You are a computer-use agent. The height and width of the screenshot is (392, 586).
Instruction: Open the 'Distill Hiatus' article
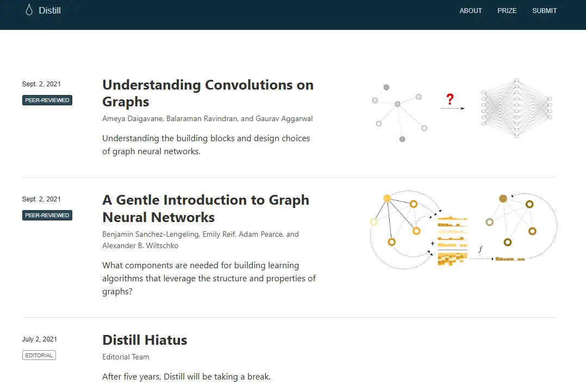tap(145, 340)
